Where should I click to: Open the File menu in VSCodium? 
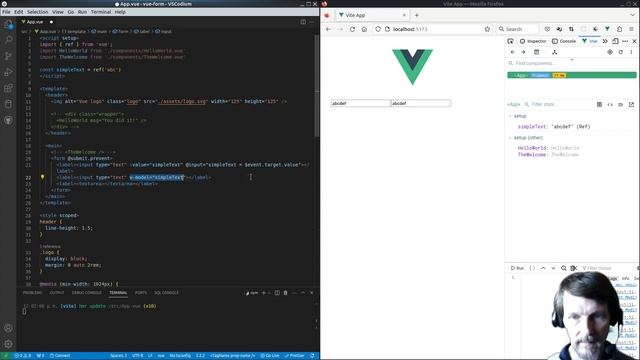coord(6,12)
